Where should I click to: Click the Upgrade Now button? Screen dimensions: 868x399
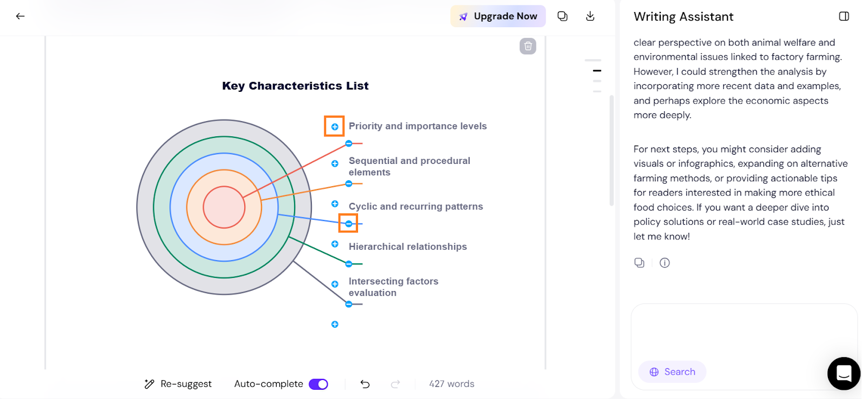(x=498, y=16)
